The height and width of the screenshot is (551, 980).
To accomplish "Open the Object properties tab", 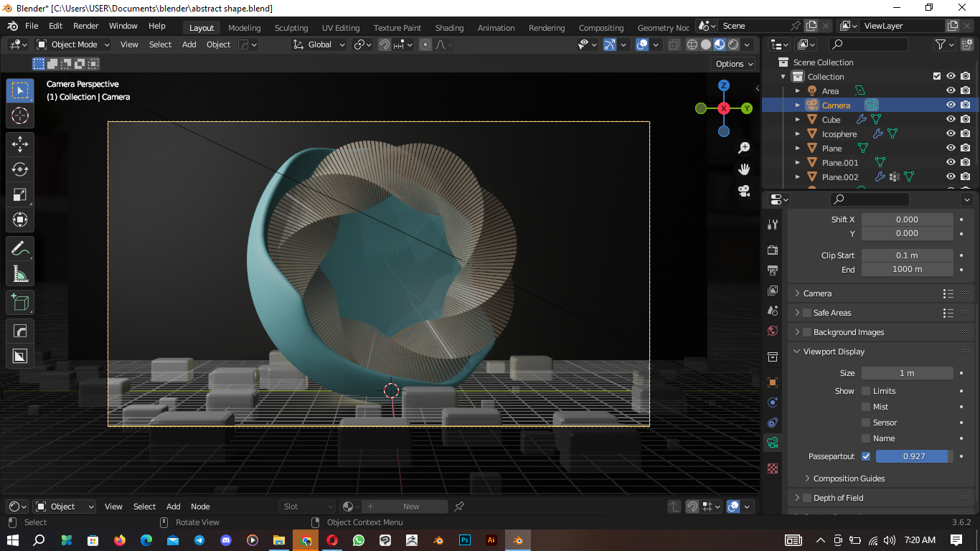I will 773,382.
